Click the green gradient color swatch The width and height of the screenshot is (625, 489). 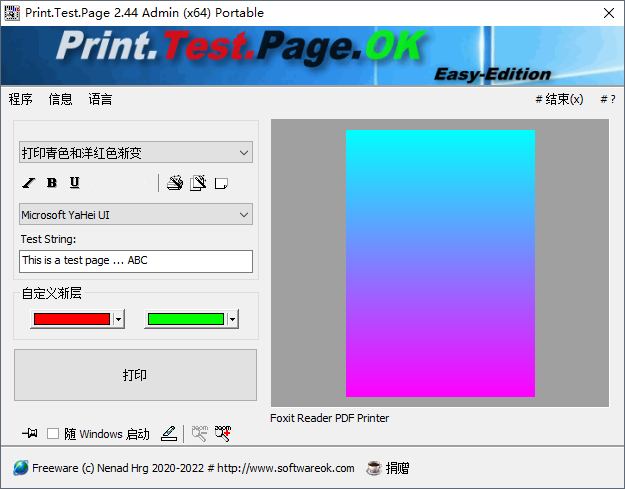point(186,319)
